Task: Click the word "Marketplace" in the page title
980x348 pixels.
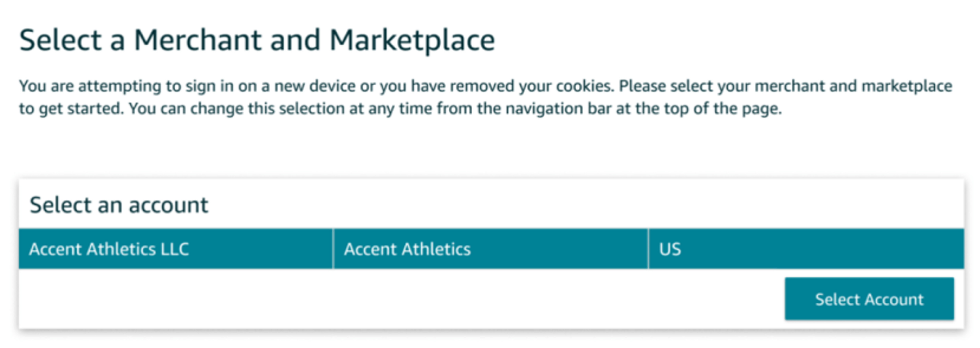Action: pyautogui.click(x=412, y=40)
